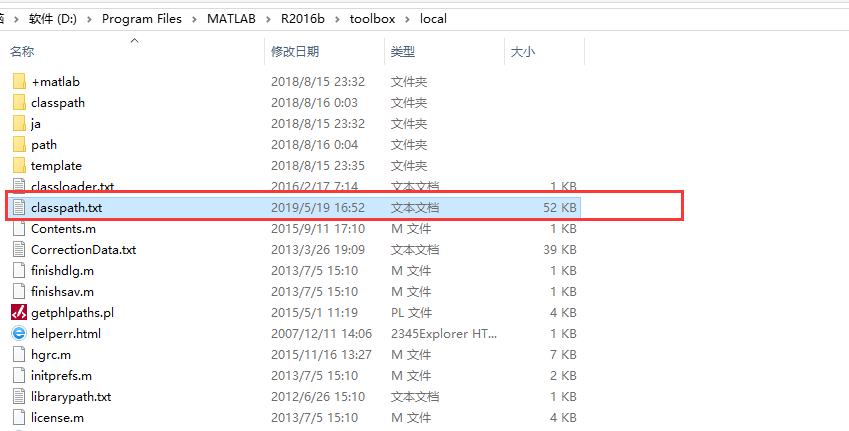
Task: Select the path folder name
Action: click(x=44, y=145)
